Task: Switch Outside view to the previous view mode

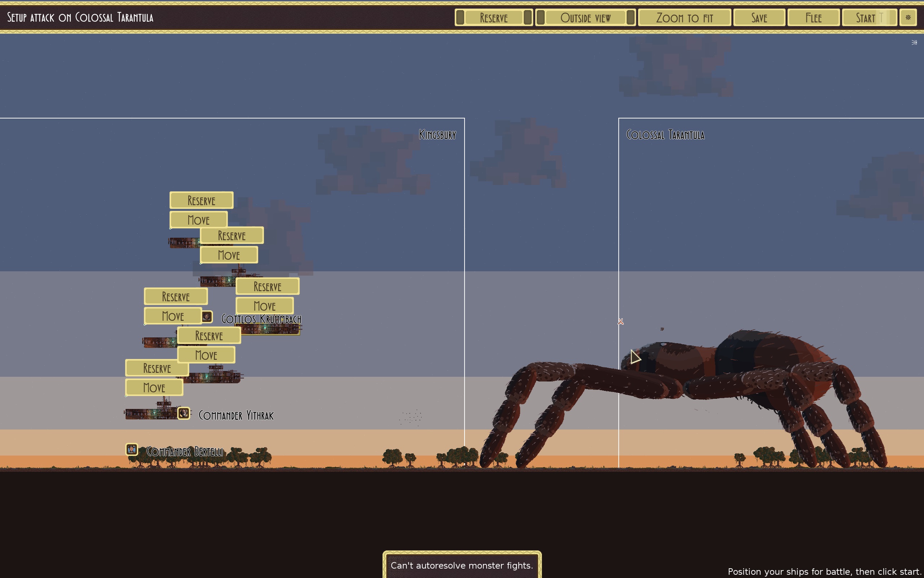Action: pyautogui.click(x=541, y=18)
